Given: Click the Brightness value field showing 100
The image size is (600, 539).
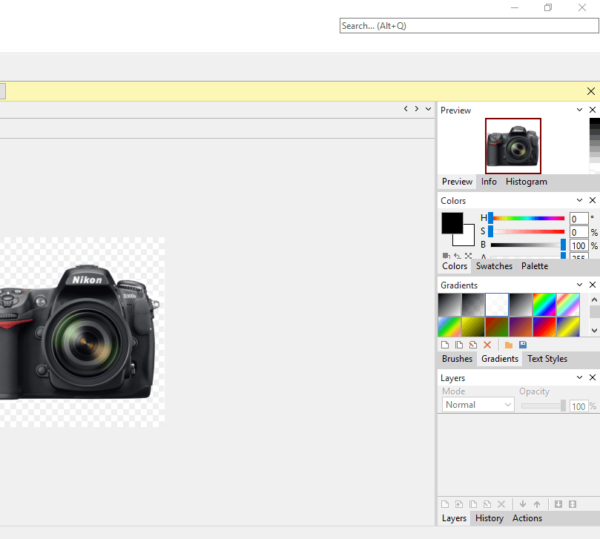Looking at the screenshot, I should (579, 245).
